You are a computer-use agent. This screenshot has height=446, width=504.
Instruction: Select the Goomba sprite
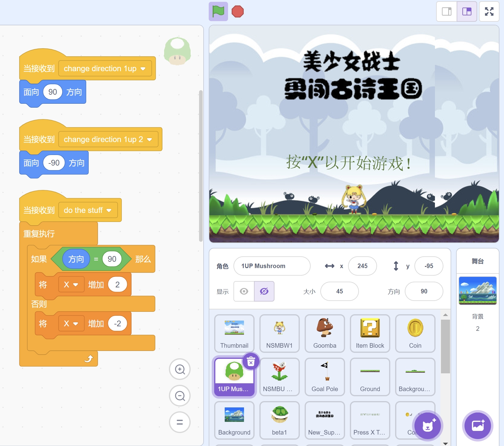[325, 333]
